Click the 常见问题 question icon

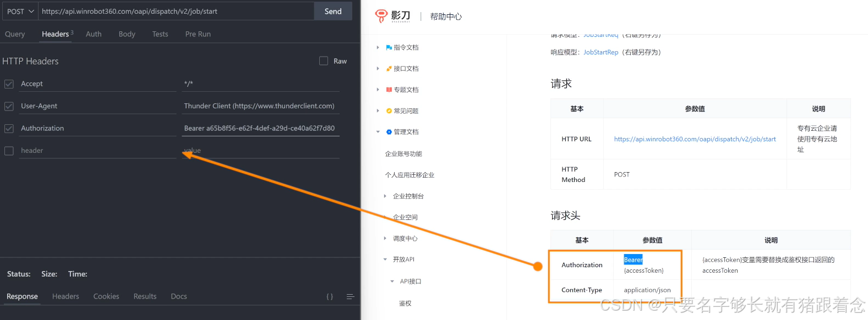click(x=389, y=111)
